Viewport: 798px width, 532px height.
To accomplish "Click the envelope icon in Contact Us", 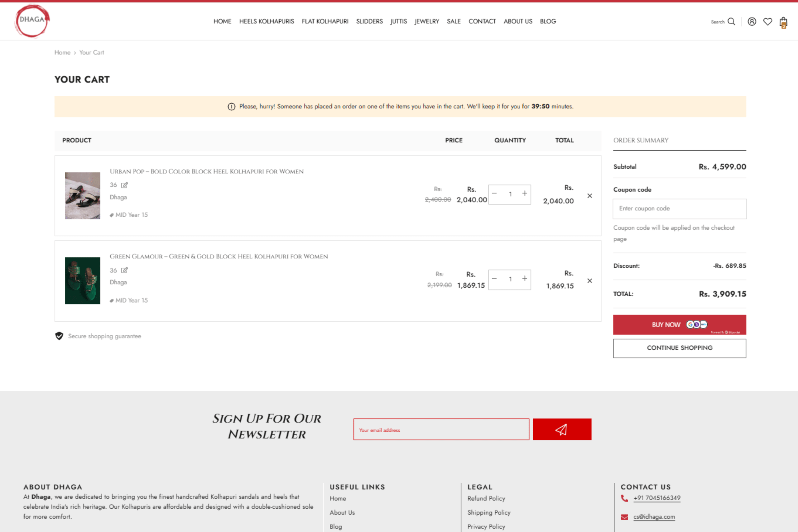I will point(624,517).
